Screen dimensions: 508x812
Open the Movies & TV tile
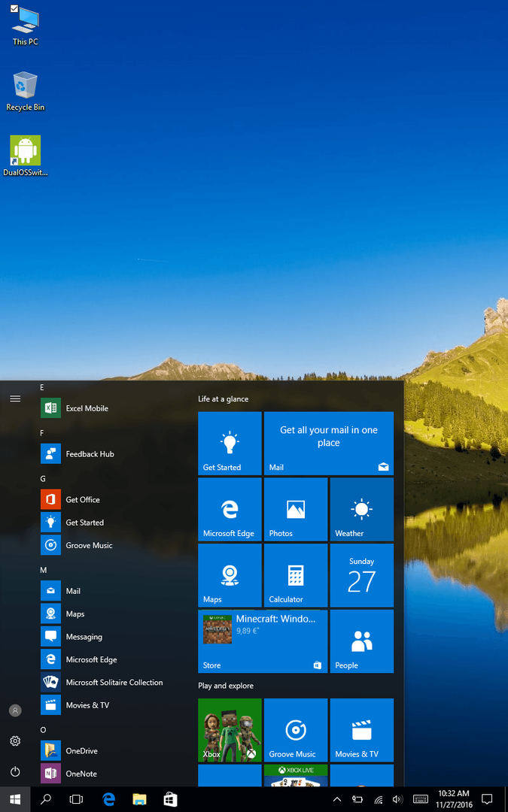(362, 729)
